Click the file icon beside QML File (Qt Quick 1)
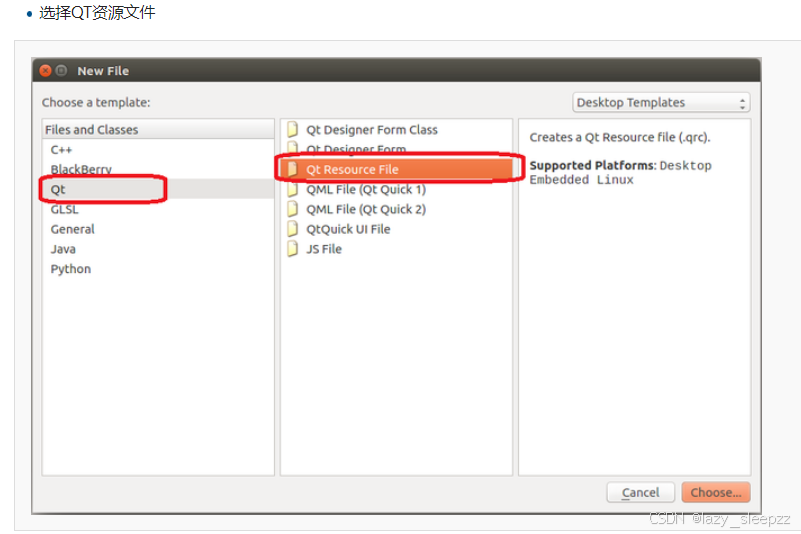801x534 pixels. click(x=292, y=189)
